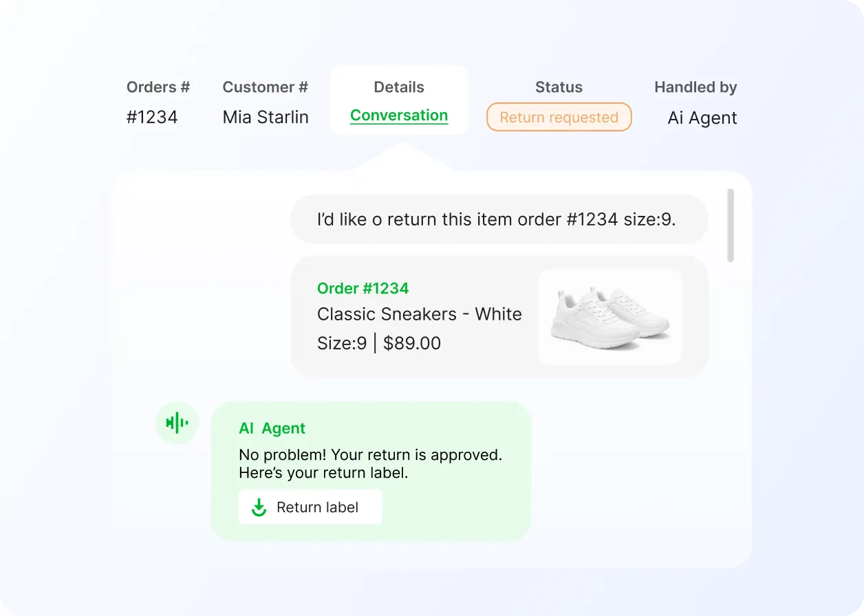This screenshot has height=616, width=864.
Task: Click the Order #1234 green link
Action: point(363,289)
